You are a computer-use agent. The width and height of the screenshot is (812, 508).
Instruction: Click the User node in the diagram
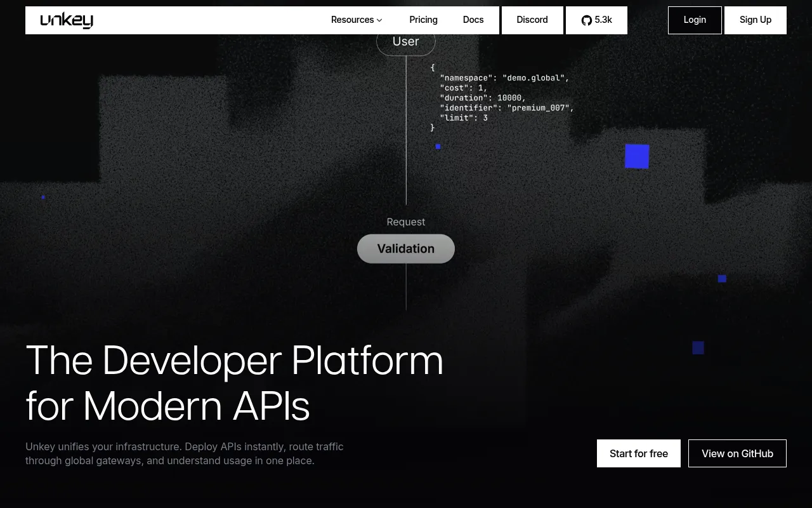coord(406,42)
